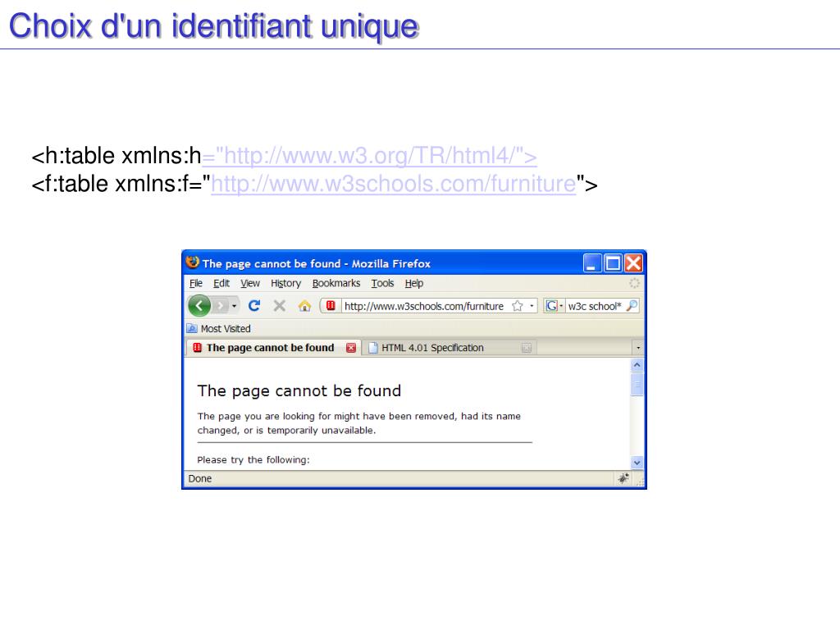The width and height of the screenshot is (840, 630).
Task: Open the Bookmarks menu
Action: pyautogui.click(x=336, y=283)
